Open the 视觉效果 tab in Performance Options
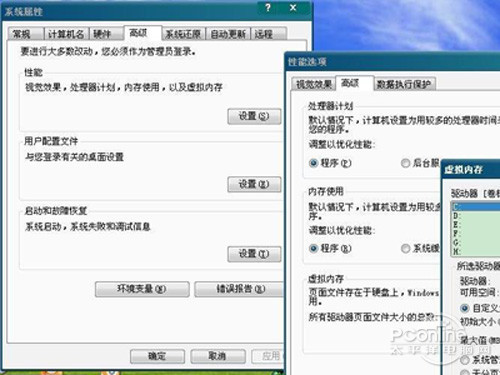 point(313,84)
